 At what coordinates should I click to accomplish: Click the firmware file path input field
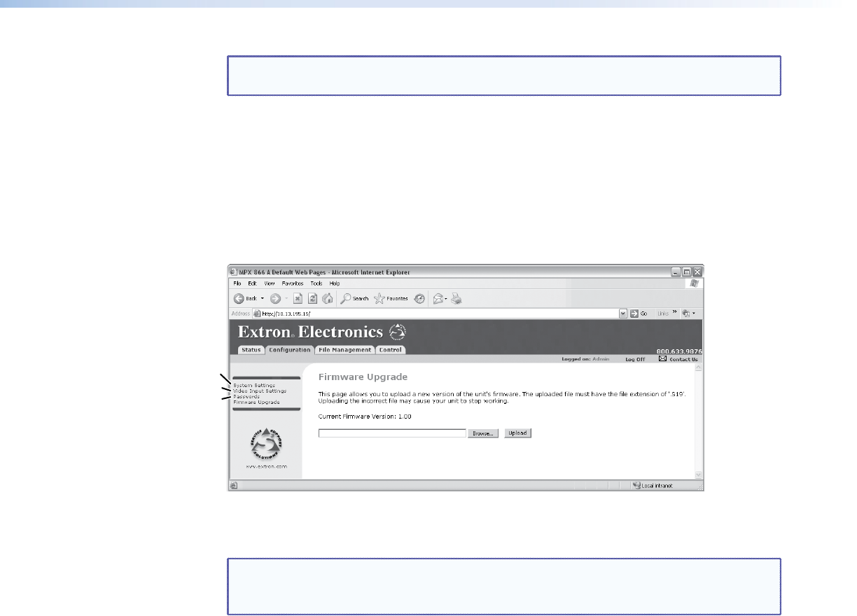(x=392, y=433)
